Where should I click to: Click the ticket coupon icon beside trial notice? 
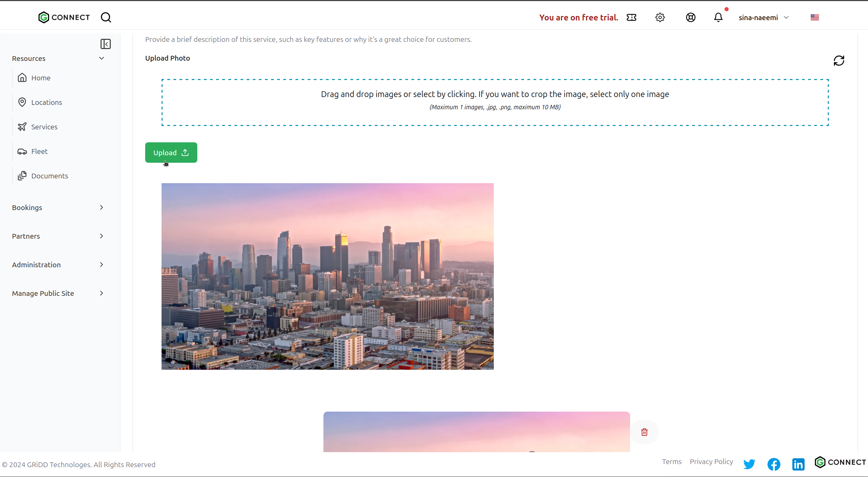pyautogui.click(x=631, y=17)
